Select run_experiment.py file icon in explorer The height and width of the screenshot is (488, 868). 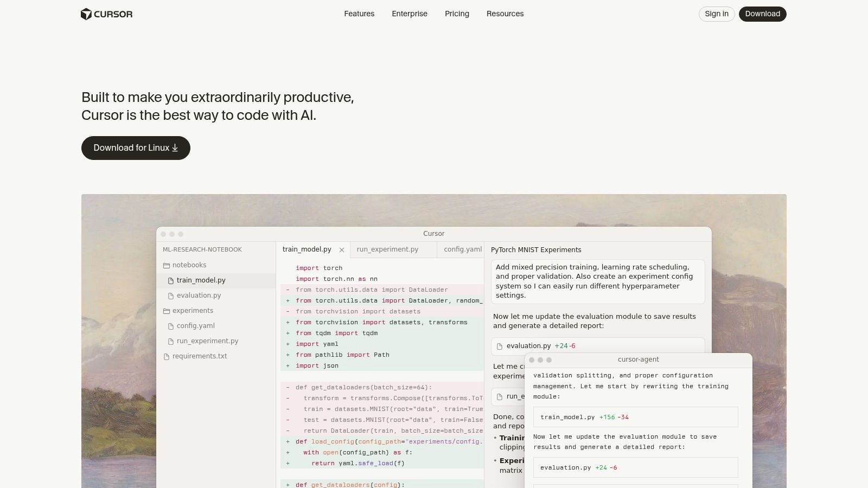coord(171,342)
